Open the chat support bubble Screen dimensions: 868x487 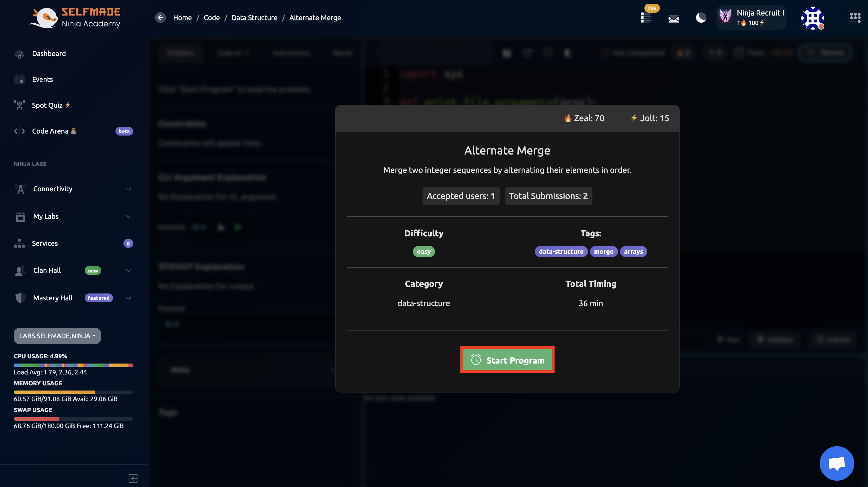coord(837,463)
